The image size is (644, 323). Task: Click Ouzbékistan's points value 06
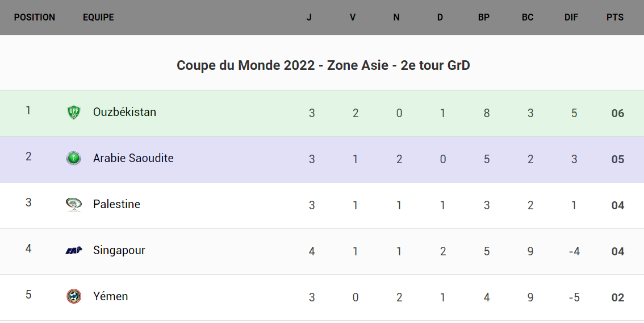pyautogui.click(x=618, y=113)
